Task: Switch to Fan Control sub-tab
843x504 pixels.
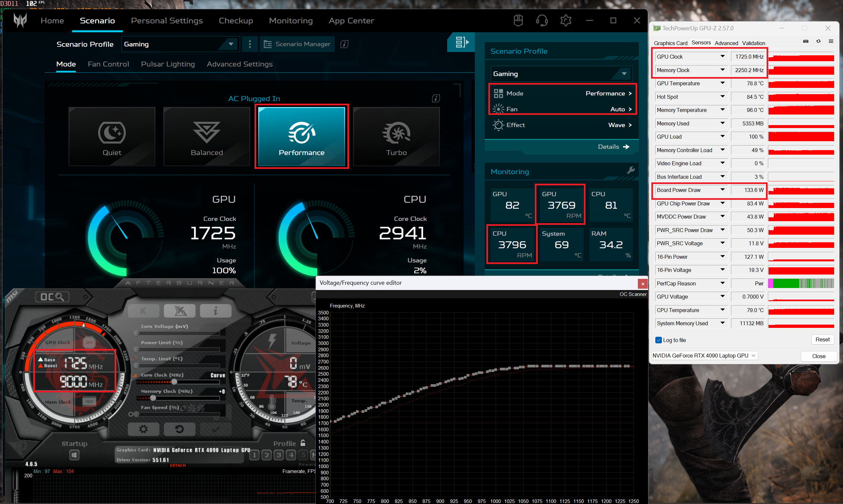Action: coord(108,64)
